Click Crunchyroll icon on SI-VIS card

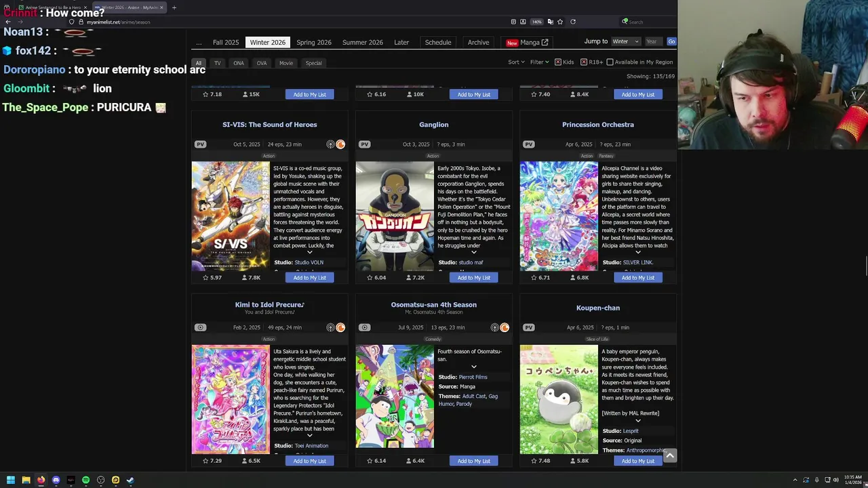tap(340, 144)
